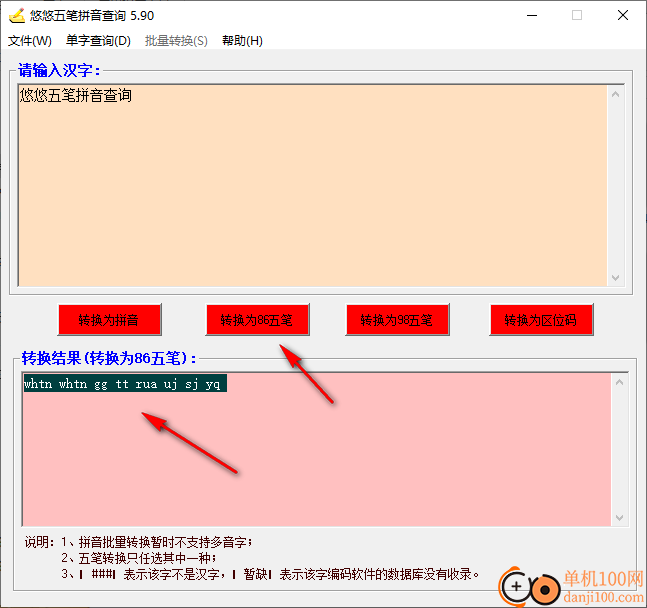Minimize the 悠悠五笔拼音查询 window
Viewport: 647px width, 608px height.
coord(532,16)
